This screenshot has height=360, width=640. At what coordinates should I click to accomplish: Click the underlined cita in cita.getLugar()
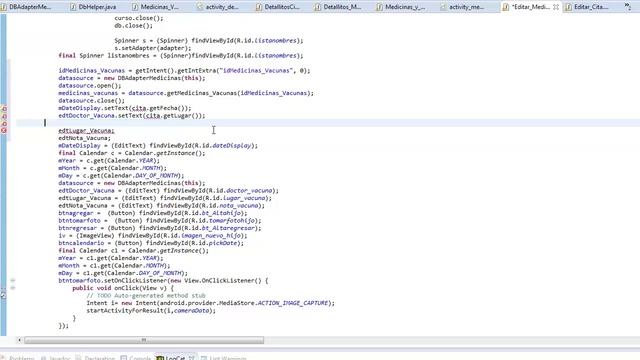pos(153,116)
